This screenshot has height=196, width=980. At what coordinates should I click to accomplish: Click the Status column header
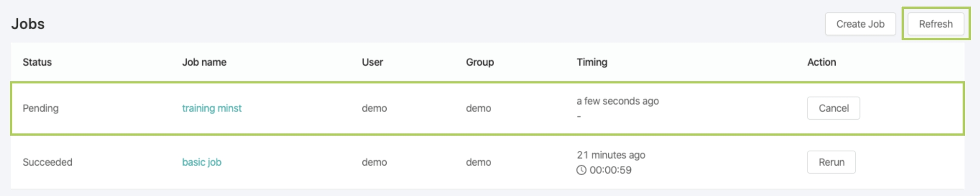point(37,62)
